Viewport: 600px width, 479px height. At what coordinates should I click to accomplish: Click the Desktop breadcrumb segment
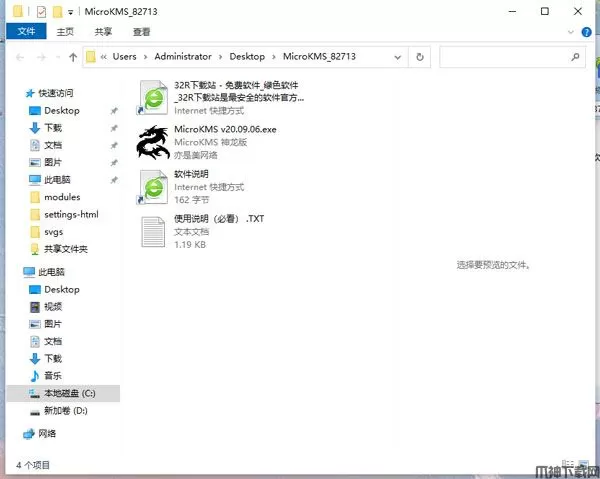pos(247,57)
